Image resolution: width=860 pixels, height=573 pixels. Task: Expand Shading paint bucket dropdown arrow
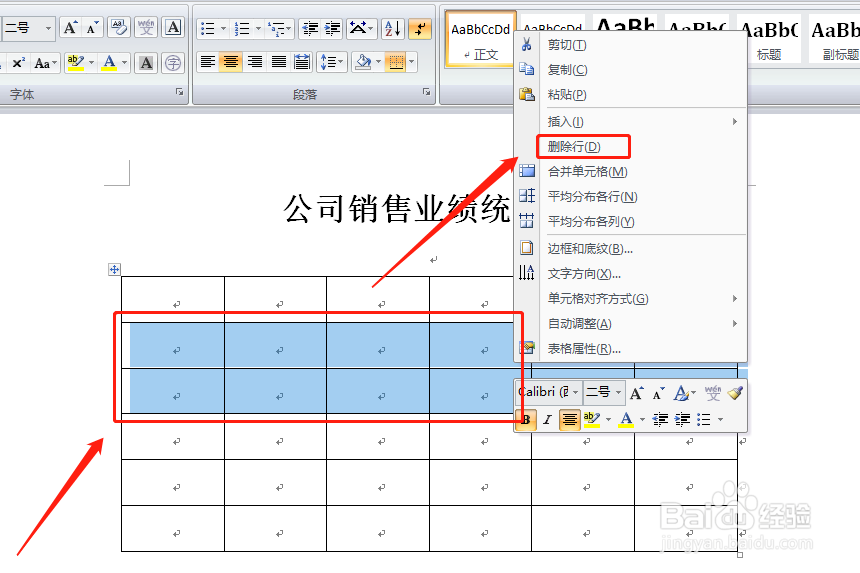pyautogui.click(x=378, y=62)
